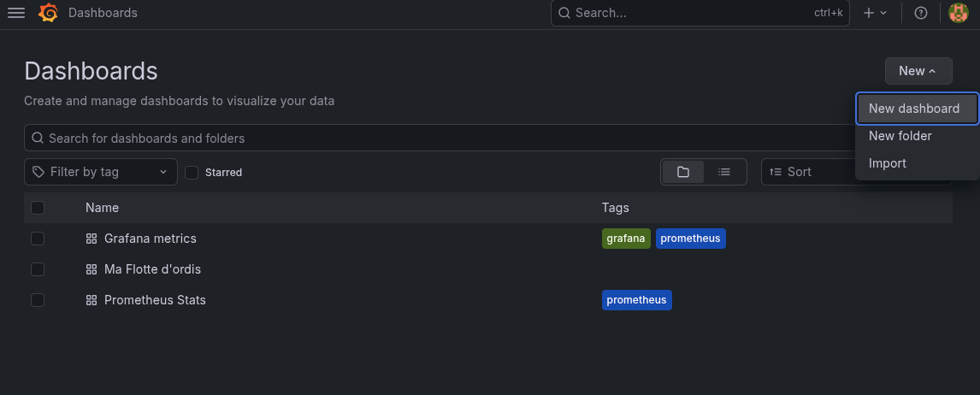Click the Grafana logo icon
This screenshot has height=395, width=980.
pos(48,13)
